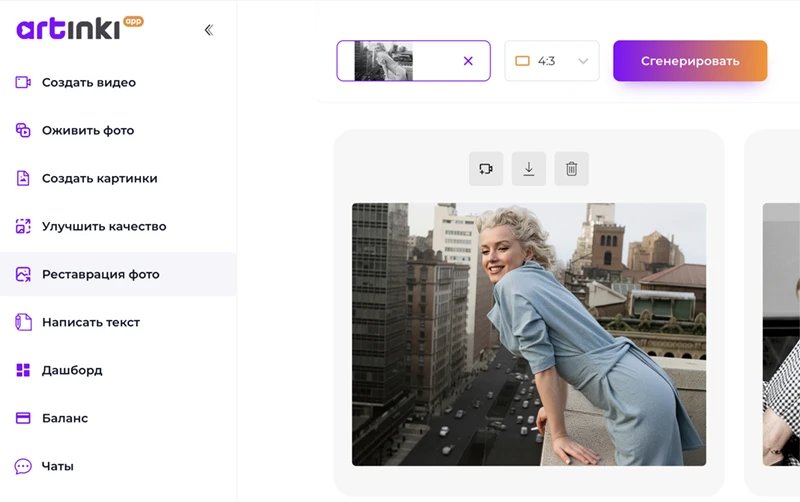Open the partially visible second result image
800x502 pixels.
pyautogui.click(x=781, y=334)
